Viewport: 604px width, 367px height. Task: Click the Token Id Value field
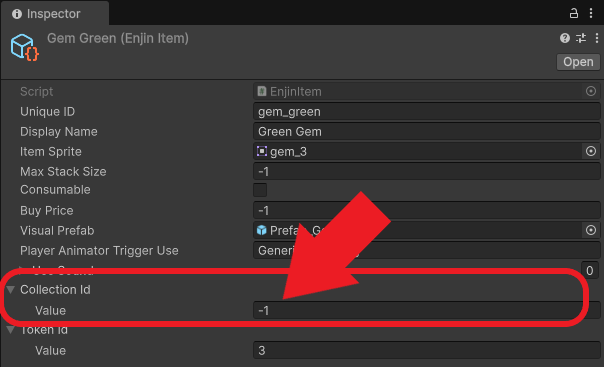pos(426,350)
